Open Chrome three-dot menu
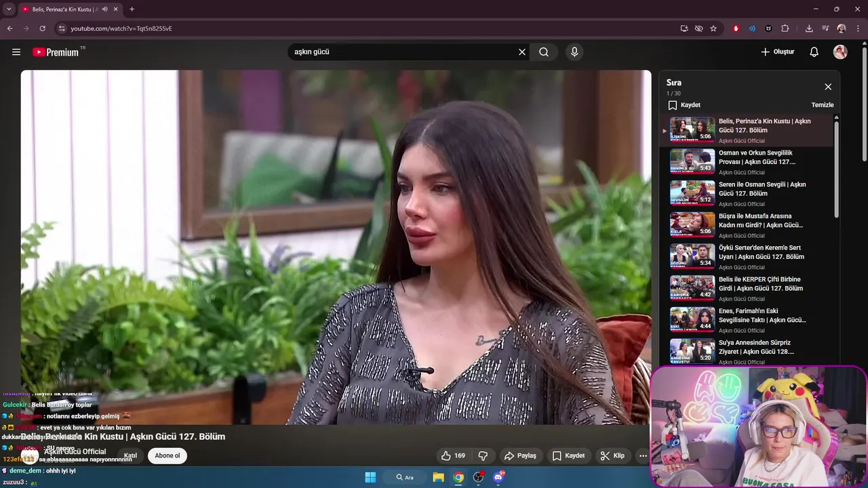The height and width of the screenshot is (488, 868). pos(858,28)
